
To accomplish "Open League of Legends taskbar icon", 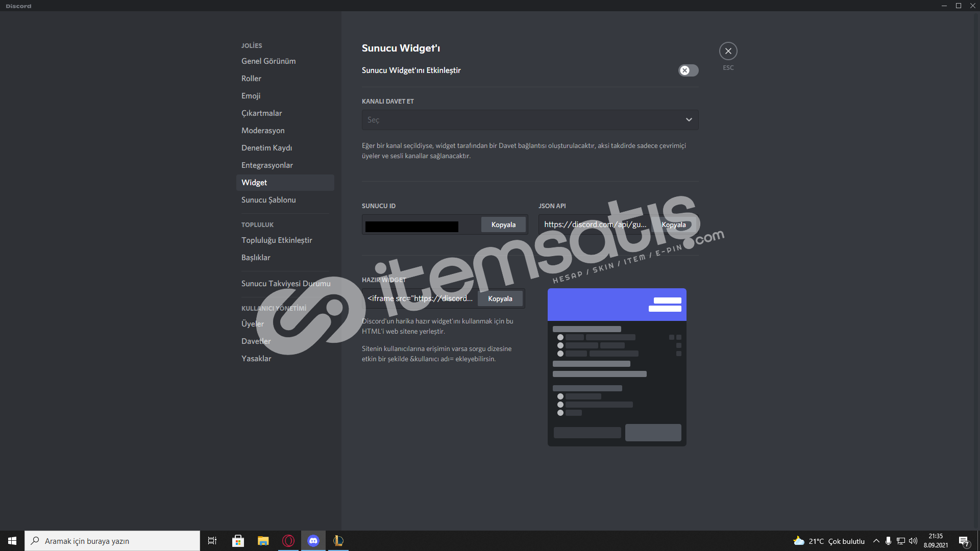I will [x=338, y=541].
